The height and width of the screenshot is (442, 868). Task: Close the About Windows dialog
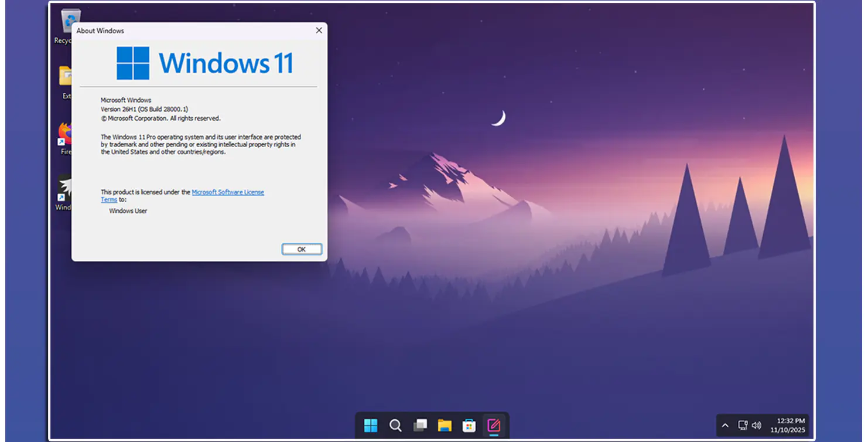click(319, 30)
